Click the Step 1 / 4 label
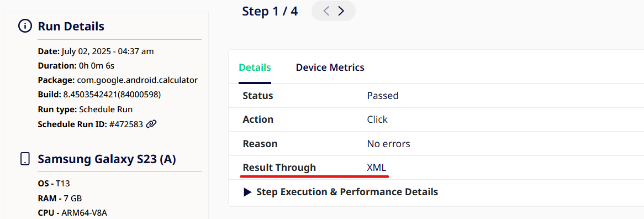The image size is (644, 219). coord(270,11)
